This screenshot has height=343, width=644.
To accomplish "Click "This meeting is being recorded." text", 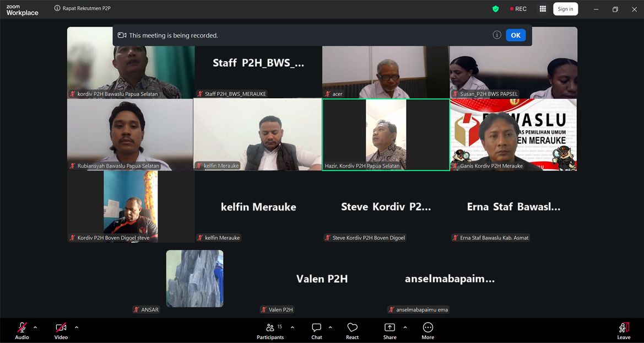I will (174, 35).
